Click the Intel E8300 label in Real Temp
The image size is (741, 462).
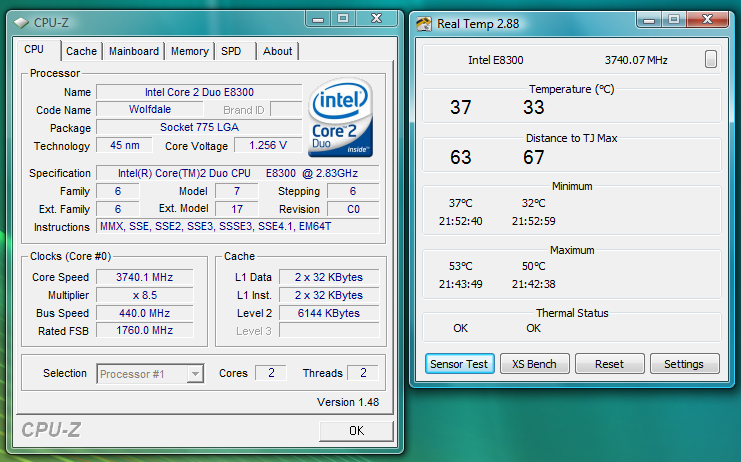[496, 60]
